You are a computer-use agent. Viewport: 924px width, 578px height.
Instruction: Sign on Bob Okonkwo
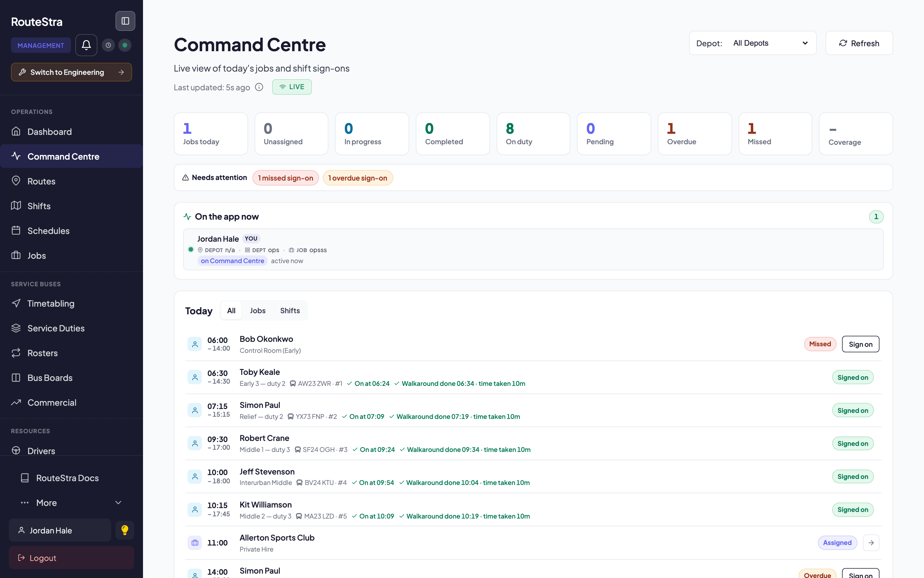coord(860,344)
